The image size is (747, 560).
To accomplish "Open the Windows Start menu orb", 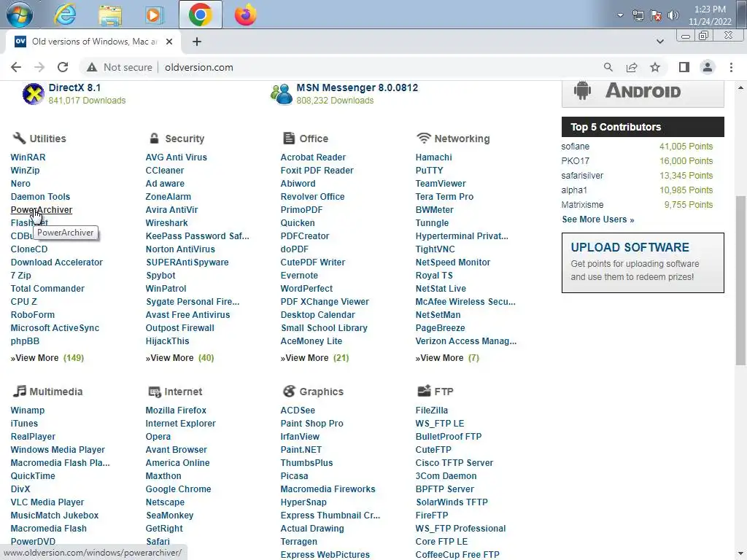I will 20,15.
